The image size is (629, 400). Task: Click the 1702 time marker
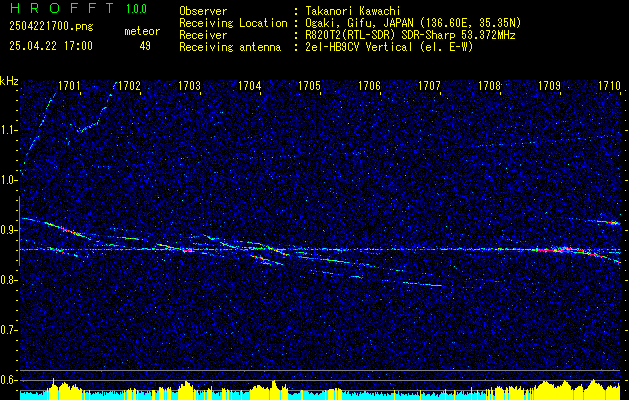[130, 85]
